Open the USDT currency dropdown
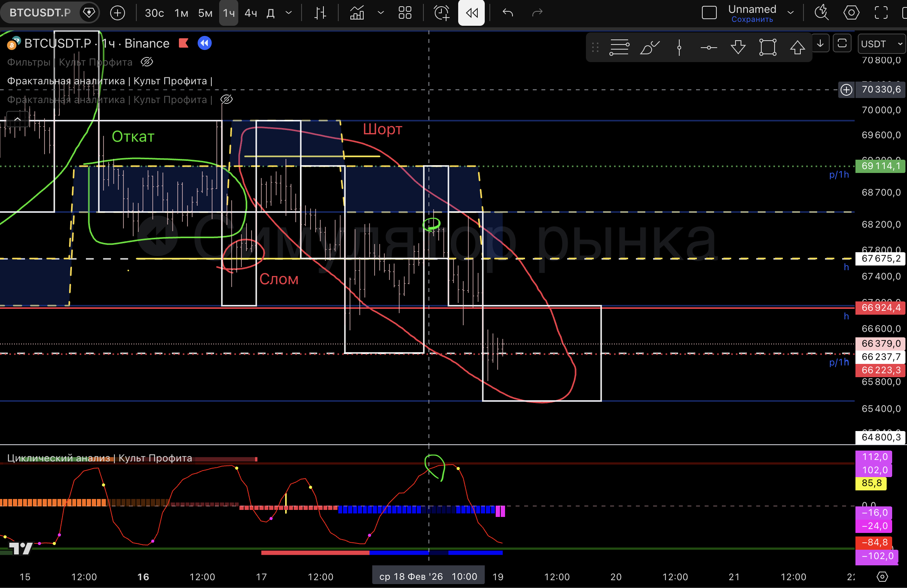This screenshot has width=907, height=588. pyautogui.click(x=881, y=44)
